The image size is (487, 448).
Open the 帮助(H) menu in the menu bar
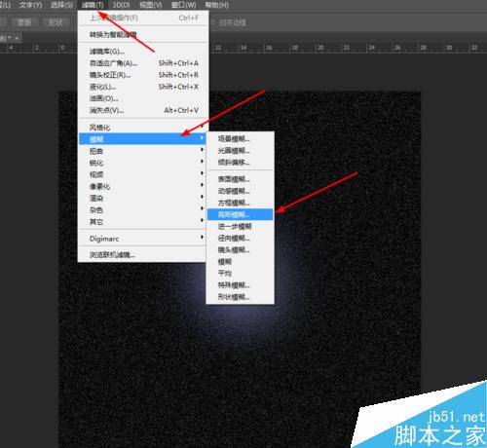pyautogui.click(x=216, y=5)
